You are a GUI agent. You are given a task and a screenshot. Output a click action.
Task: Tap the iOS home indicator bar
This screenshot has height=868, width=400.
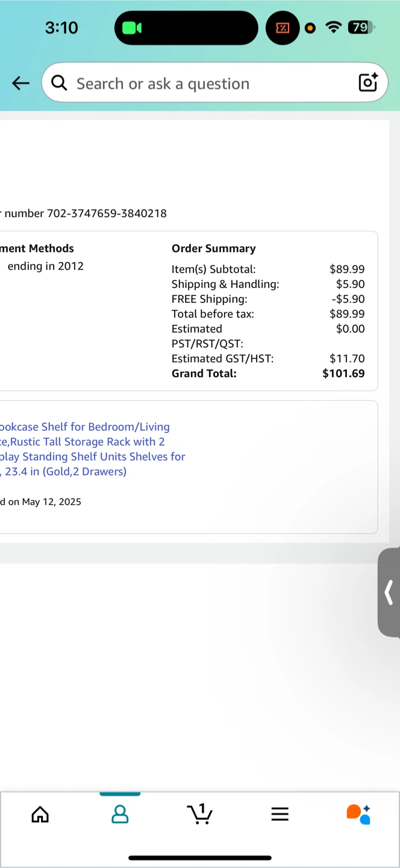coord(200,858)
